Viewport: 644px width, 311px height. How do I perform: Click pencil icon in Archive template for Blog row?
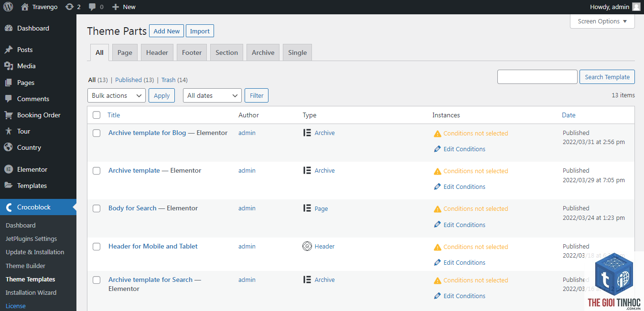[x=437, y=149]
